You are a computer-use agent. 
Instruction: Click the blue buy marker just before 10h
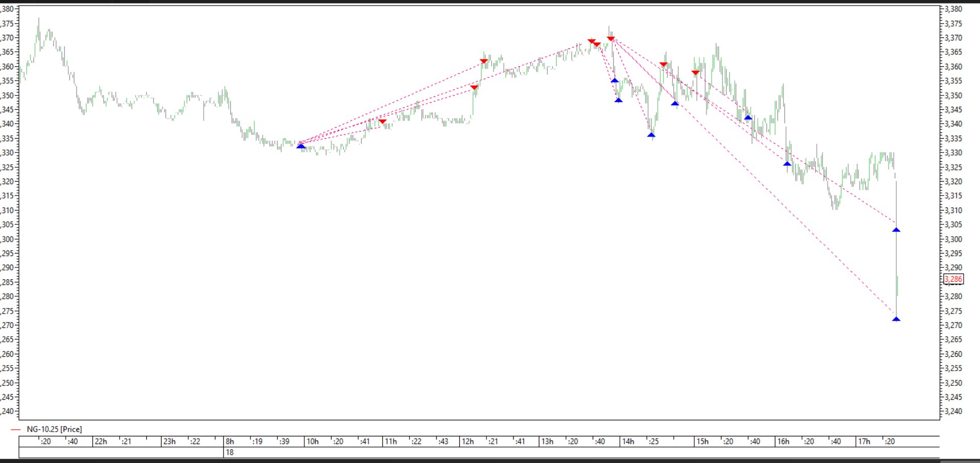301,147
